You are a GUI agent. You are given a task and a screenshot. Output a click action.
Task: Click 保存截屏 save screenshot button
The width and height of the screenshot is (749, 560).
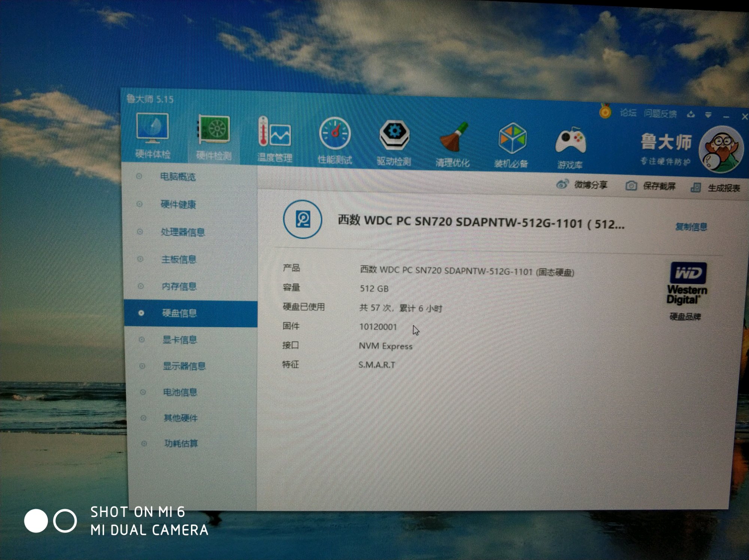652,186
